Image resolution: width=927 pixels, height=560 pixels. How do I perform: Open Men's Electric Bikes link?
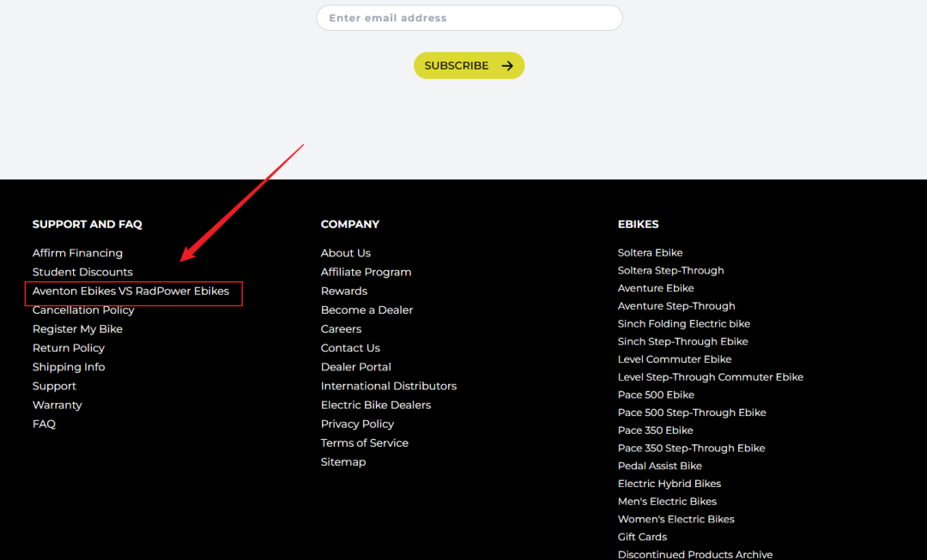click(668, 501)
